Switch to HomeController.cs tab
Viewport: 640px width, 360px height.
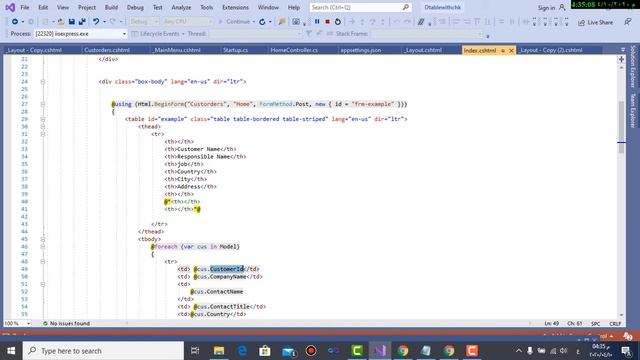pyautogui.click(x=294, y=50)
